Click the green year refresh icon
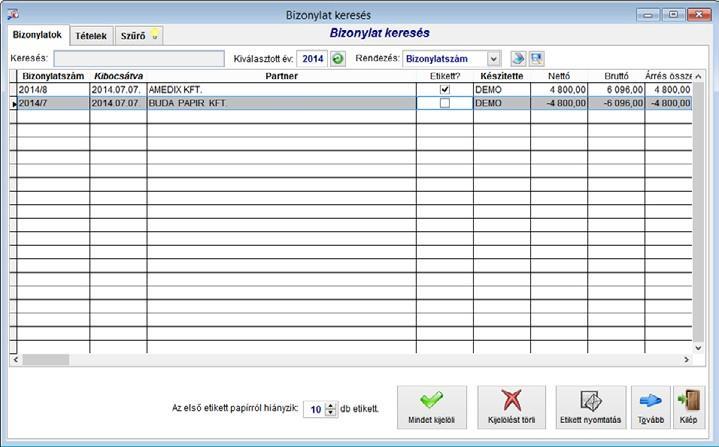 338,59
